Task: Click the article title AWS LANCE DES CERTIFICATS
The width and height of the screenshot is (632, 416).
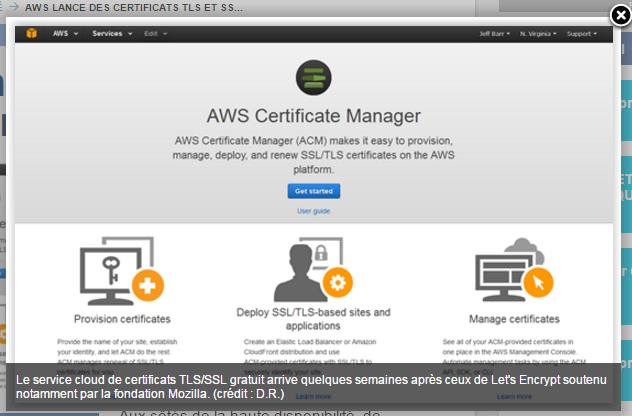Action: 134,7
